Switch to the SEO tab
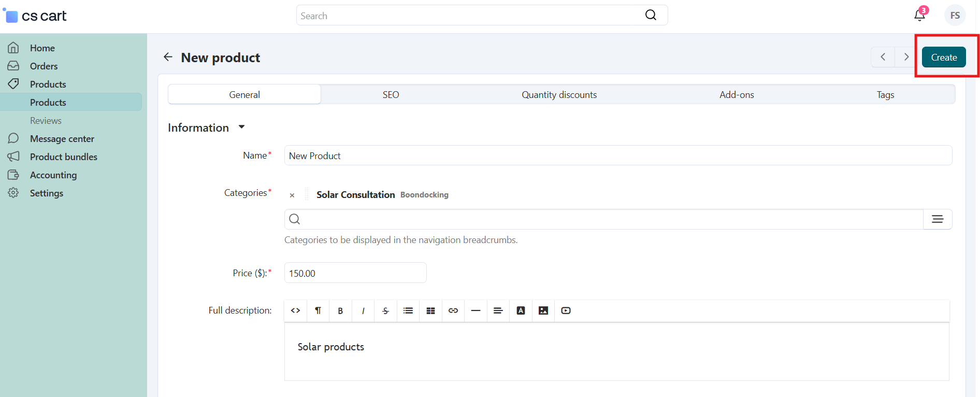This screenshot has width=980, height=397. click(x=391, y=95)
